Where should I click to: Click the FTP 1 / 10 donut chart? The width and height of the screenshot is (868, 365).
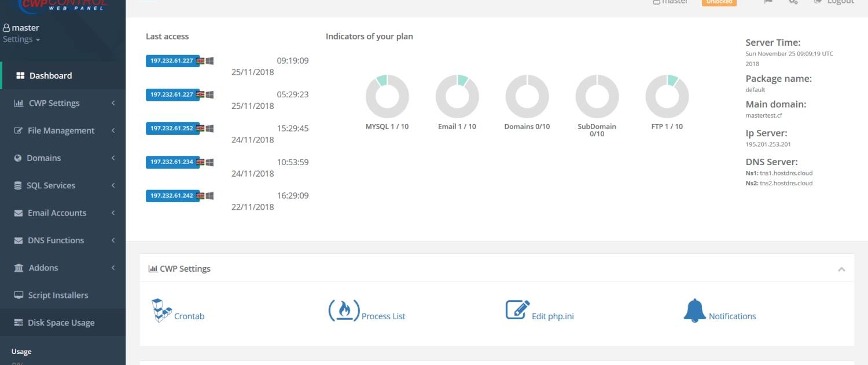tap(667, 96)
